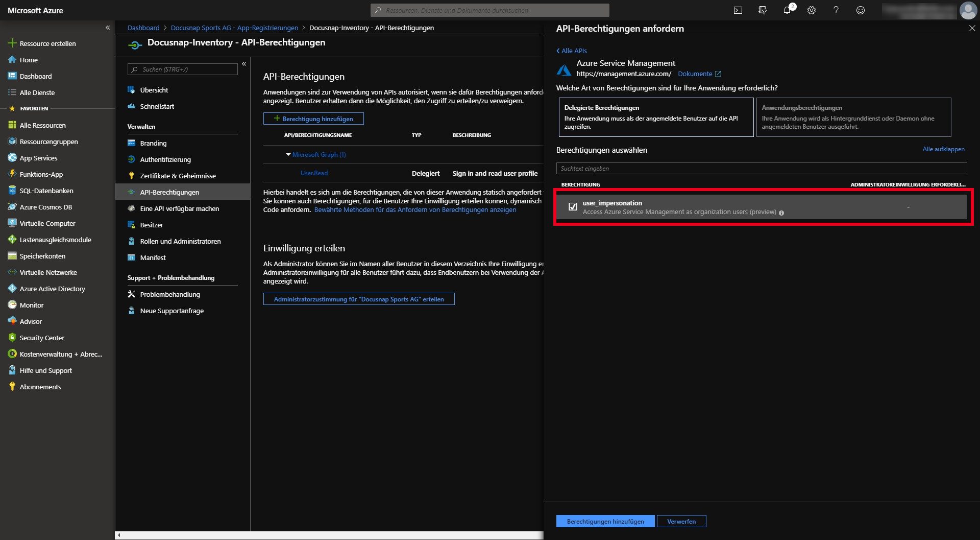Click Berechtigung hinzufügen with plus
The height and width of the screenshot is (540, 980).
tap(313, 119)
